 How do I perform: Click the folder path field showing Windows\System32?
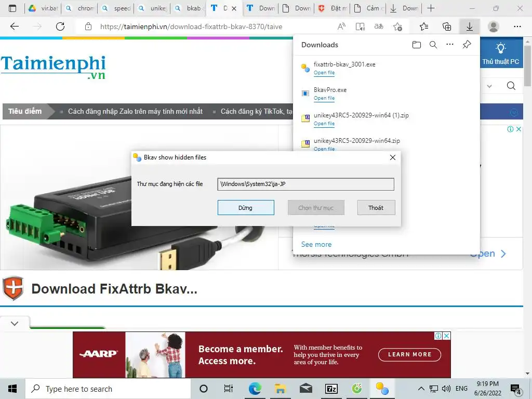pyautogui.click(x=305, y=184)
